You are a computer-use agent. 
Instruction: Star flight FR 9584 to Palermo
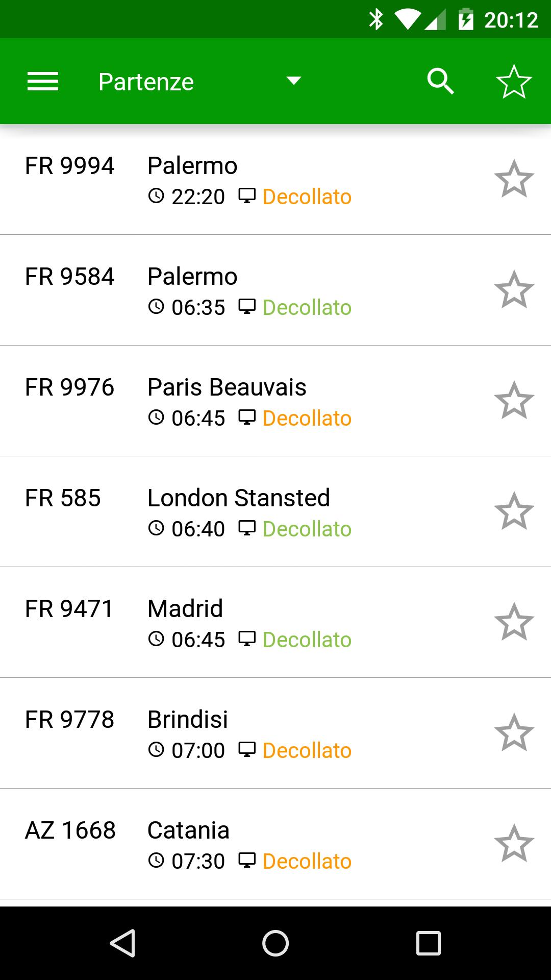[514, 290]
